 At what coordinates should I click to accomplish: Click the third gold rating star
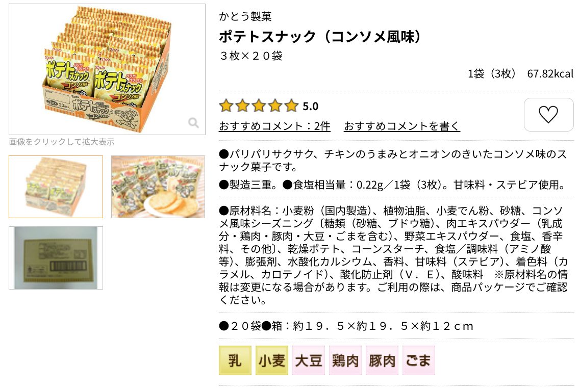(259, 106)
